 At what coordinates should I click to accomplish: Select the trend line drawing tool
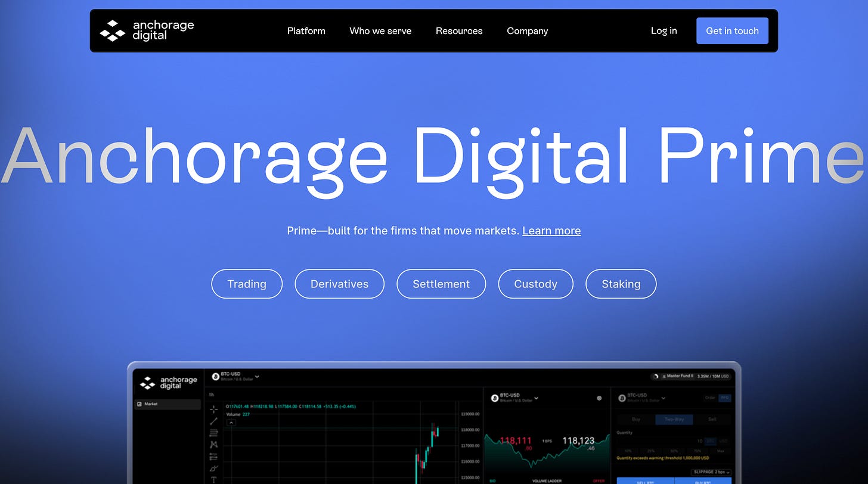point(214,421)
